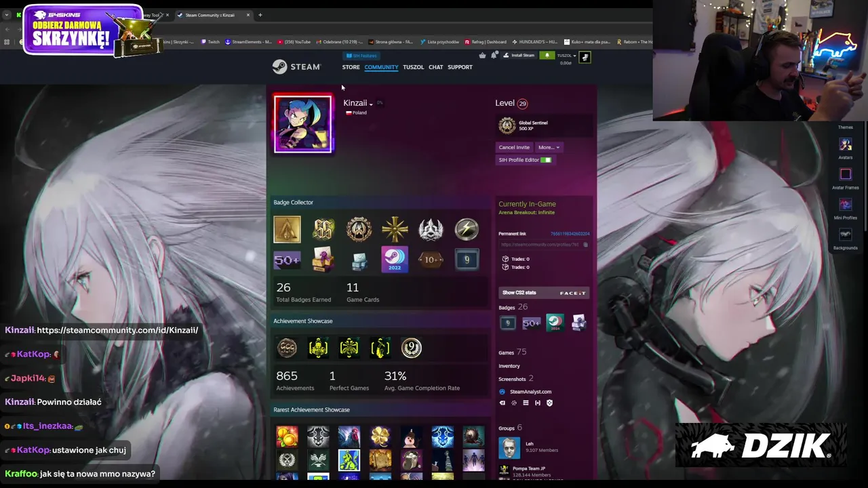Open the Arena Breakout: Infinite game link
This screenshot has width=868, height=488.
tap(526, 213)
